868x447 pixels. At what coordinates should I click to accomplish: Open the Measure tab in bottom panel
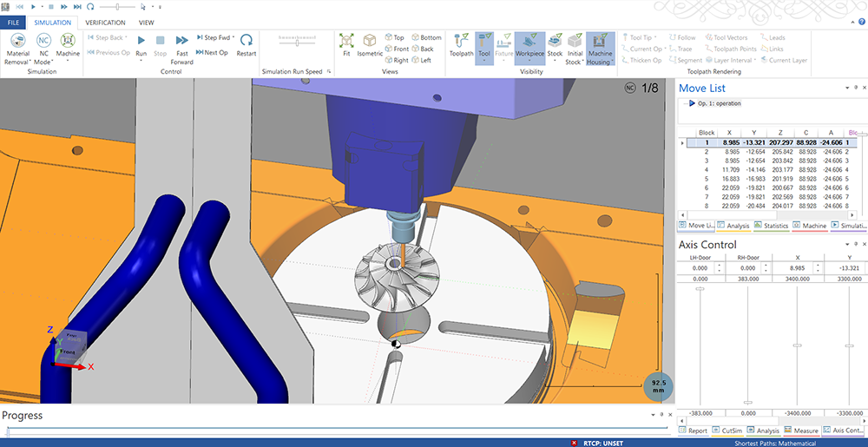click(x=801, y=430)
